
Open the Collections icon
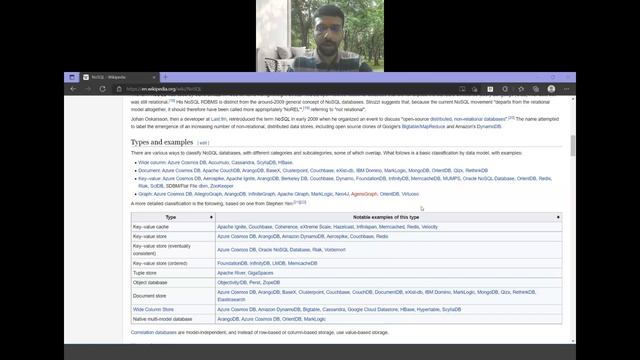click(x=536, y=89)
